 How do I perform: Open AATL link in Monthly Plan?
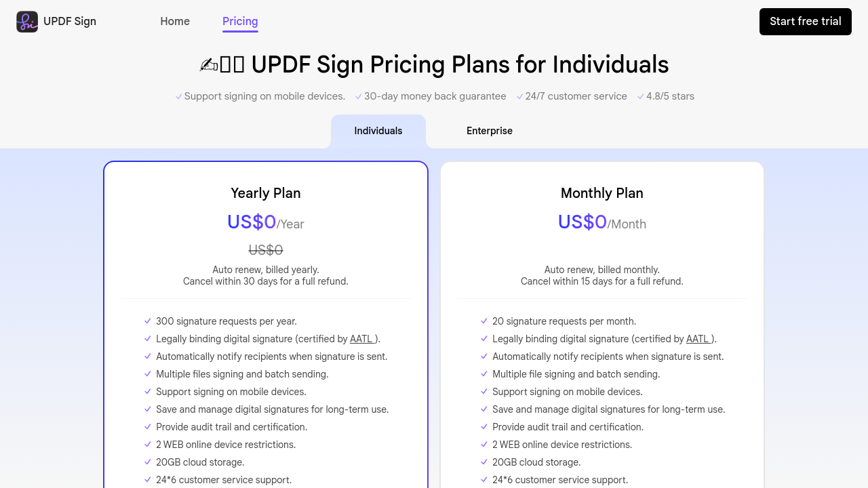point(698,339)
